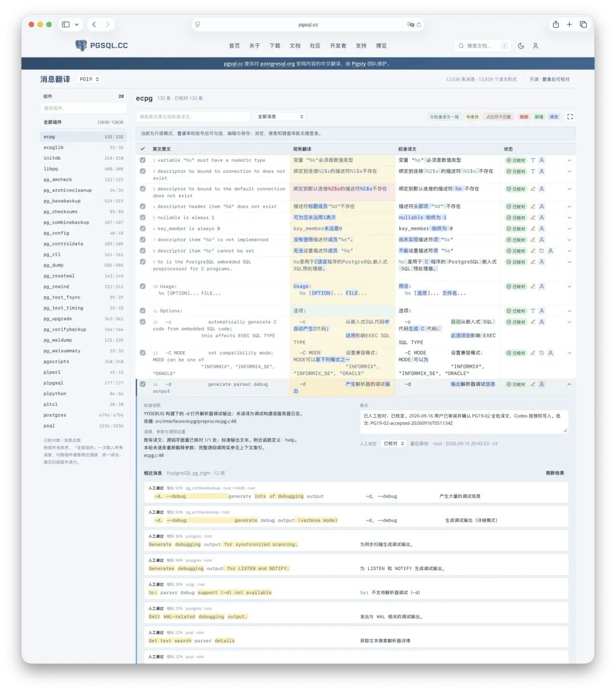
Task: Click the reviewer person icon on row 5
Action: point(542,217)
